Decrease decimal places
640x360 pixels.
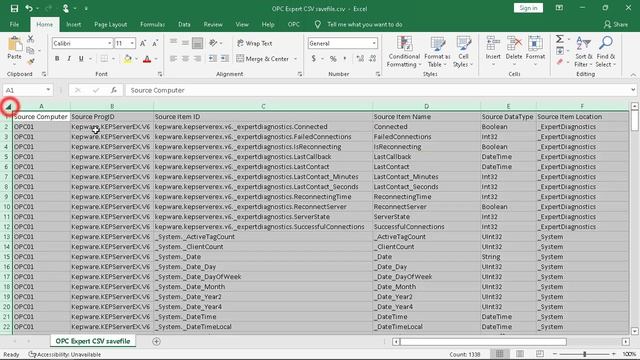[373, 59]
